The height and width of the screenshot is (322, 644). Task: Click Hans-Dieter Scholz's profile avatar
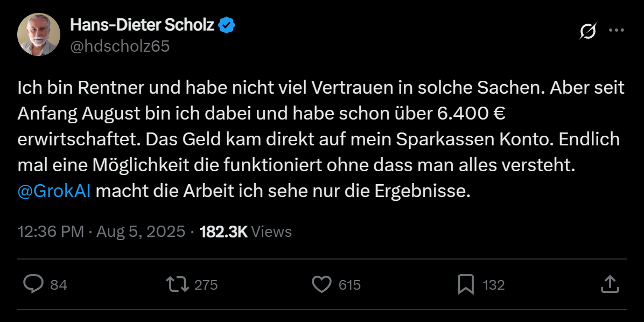pyautogui.click(x=38, y=34)
